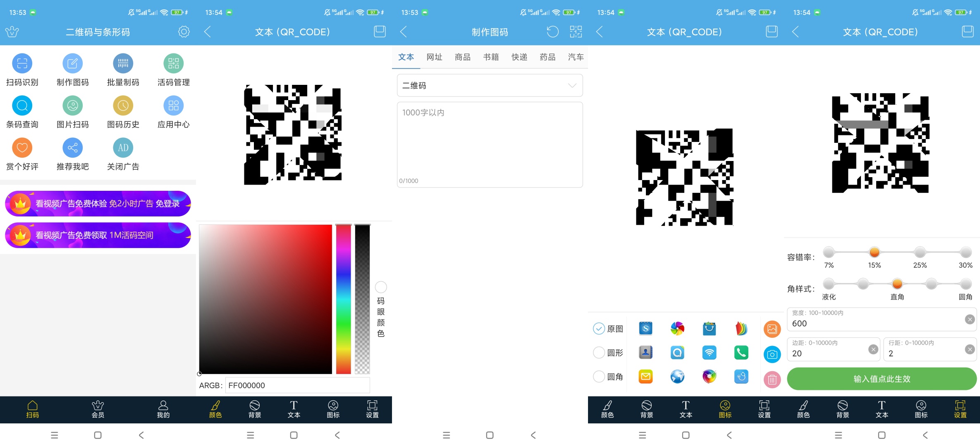Clear the 宽度 600 field
Screen dimensions: 980x447
pos(970,320)
